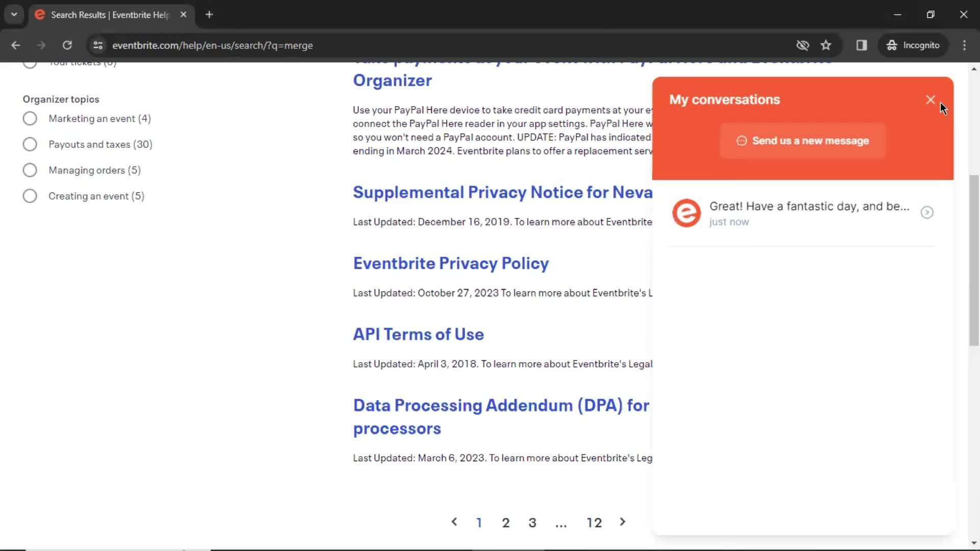Go to results page 3

(532, 522)
